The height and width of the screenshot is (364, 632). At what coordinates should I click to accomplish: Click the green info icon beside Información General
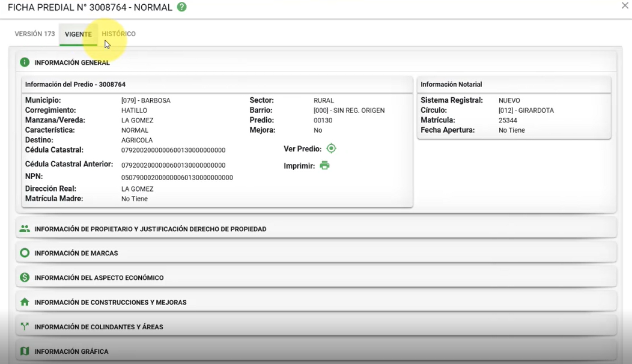click(25, 62)
